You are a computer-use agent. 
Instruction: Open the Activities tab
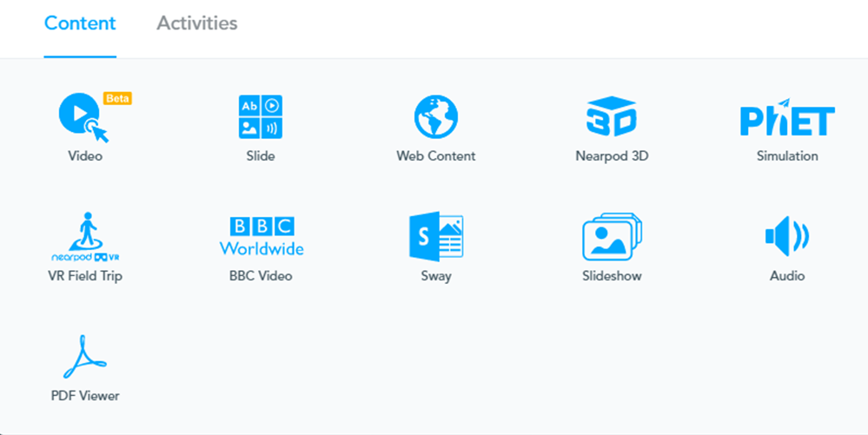(197, 23)
